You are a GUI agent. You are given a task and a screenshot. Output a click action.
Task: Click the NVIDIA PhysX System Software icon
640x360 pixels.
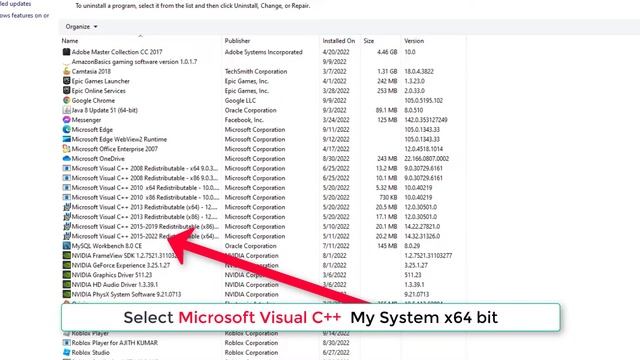pyautogui.click(x=67, y=294)
